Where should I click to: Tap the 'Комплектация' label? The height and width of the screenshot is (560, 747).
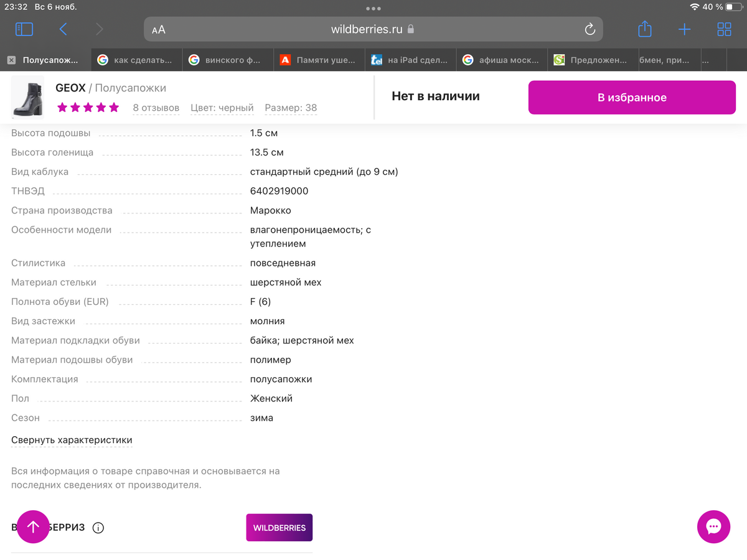click(x=45, y=379)
